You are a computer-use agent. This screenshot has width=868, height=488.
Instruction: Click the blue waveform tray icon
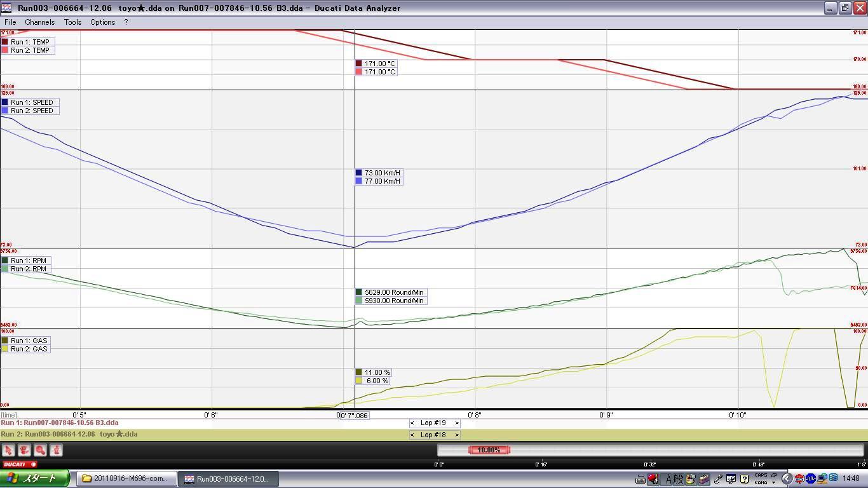810,478
